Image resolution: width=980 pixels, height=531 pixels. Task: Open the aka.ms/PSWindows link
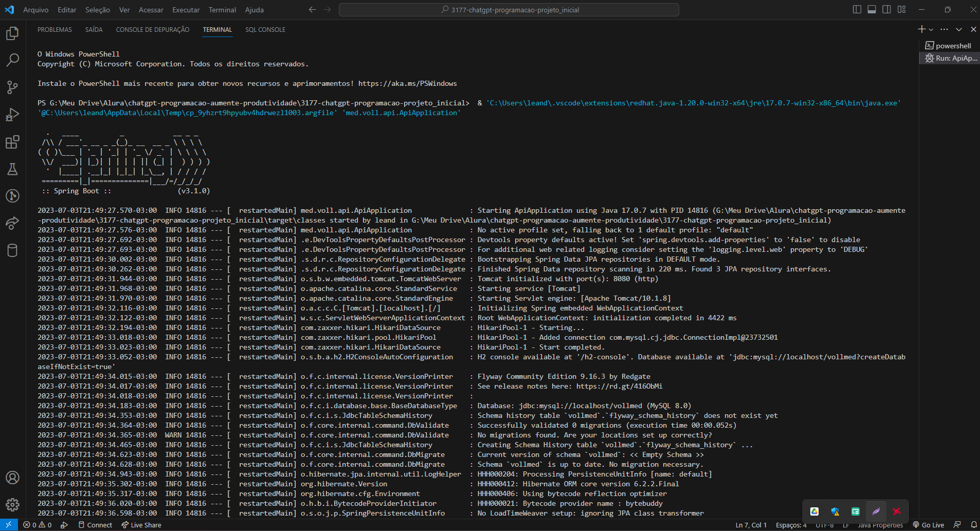click(x=408, y=83)
